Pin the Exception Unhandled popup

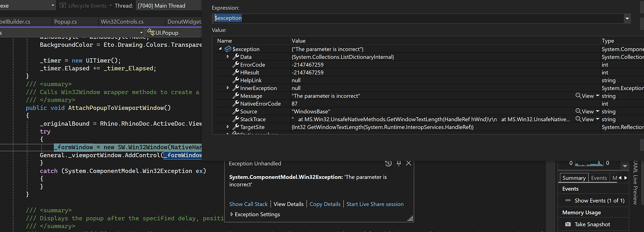(x=399, y=164)
